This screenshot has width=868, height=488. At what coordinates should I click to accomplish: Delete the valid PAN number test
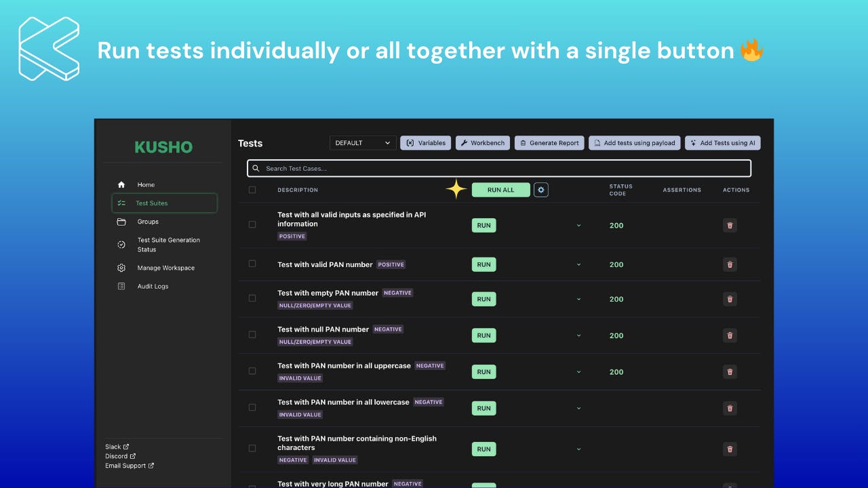730,265
